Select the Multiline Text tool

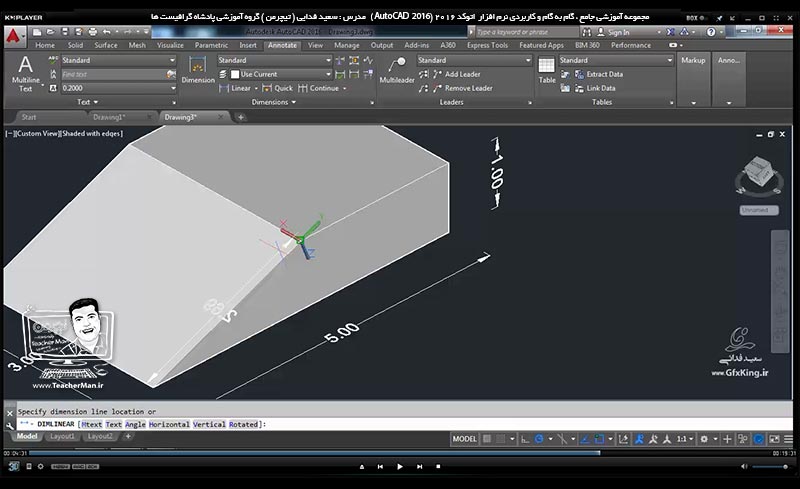(26, 74)
